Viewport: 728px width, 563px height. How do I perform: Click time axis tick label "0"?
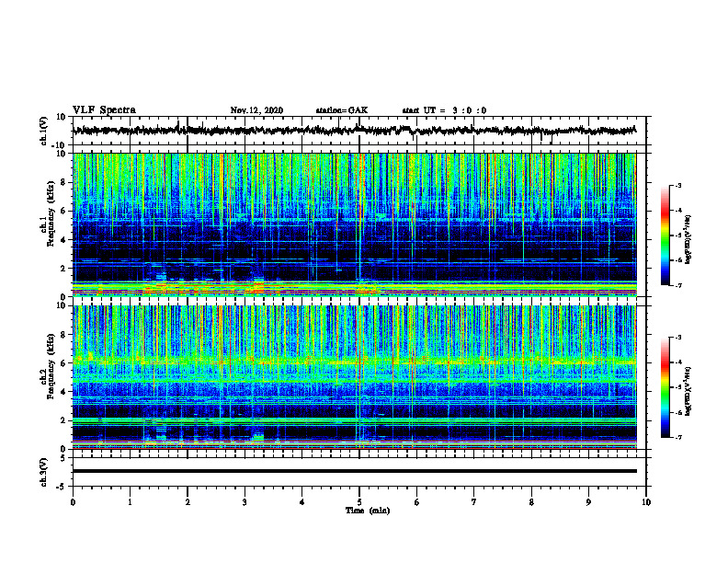[x=73, y=502]
